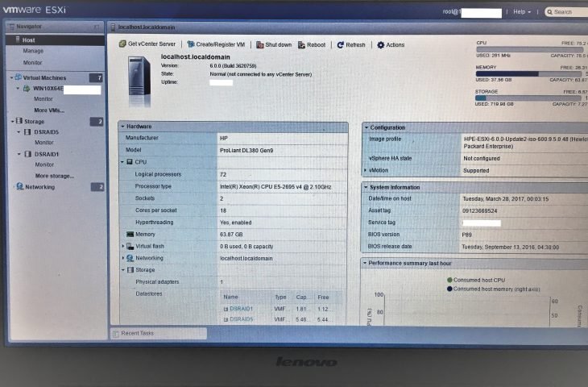Viewport: 588px width, 387px height.
Task: Open the DSRAID1 datastore link
Action: (x=241, y=309)
